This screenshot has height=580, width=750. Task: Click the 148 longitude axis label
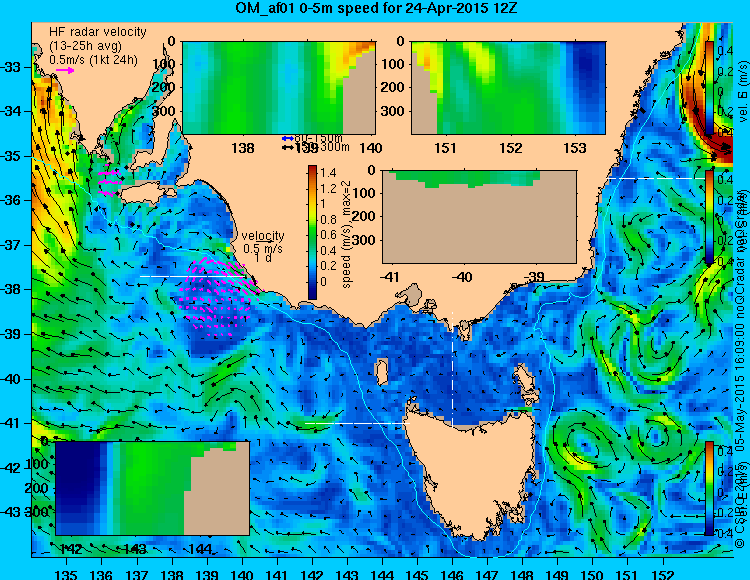[522, 574]
